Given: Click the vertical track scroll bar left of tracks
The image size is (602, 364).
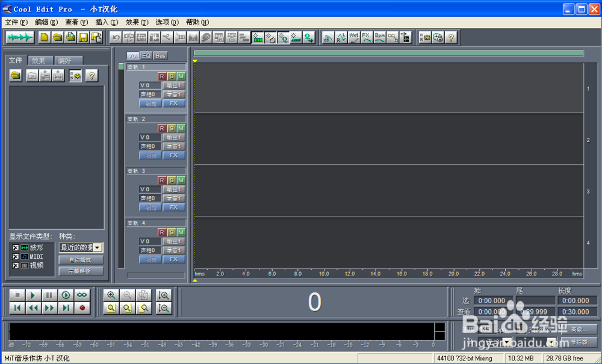Looking at the screenshot, I should [x=121, y=165].
